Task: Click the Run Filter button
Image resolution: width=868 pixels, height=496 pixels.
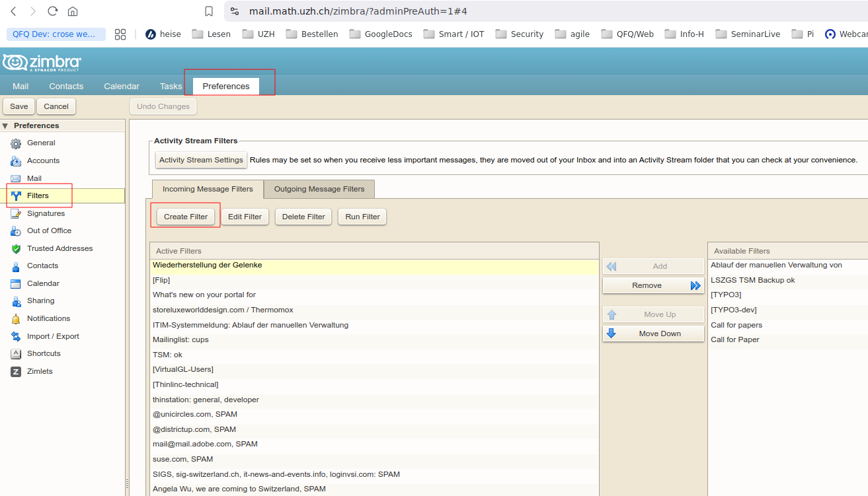Action: click(x=362, y=217)
